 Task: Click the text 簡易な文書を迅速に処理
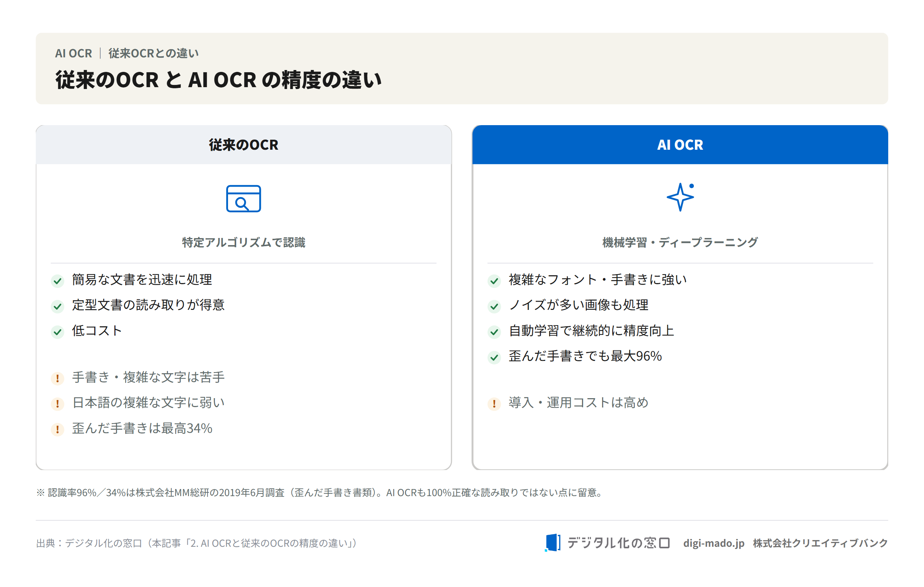pyautogui.click(x=142, y=279)
